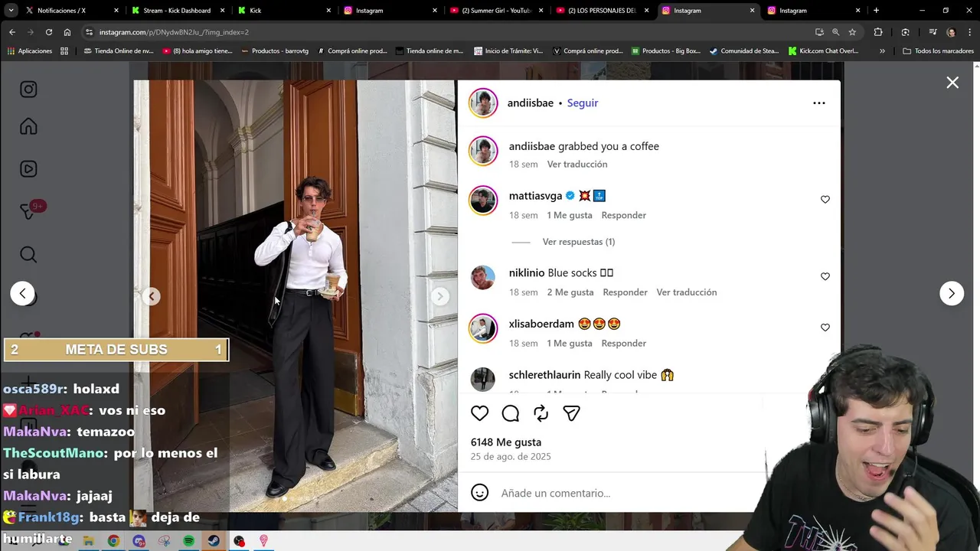Open the andiisbae username in post header

pyautogui.click(x=531, y=103)
